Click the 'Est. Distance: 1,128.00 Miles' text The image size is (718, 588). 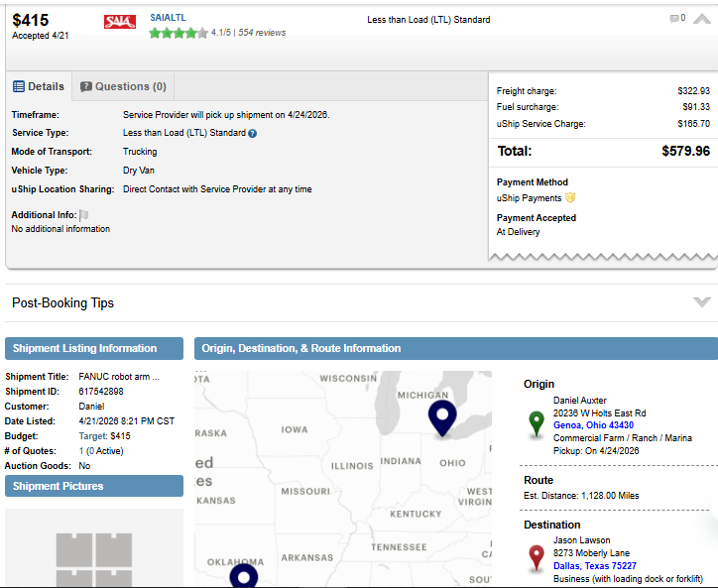[x=581, y=496]
